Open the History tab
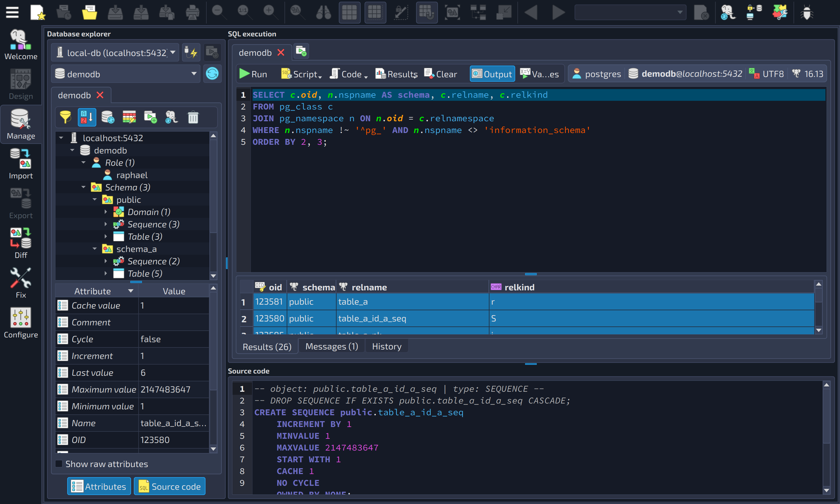The width and height of the screenshot is (840, 504). click(x=386, y=346)
